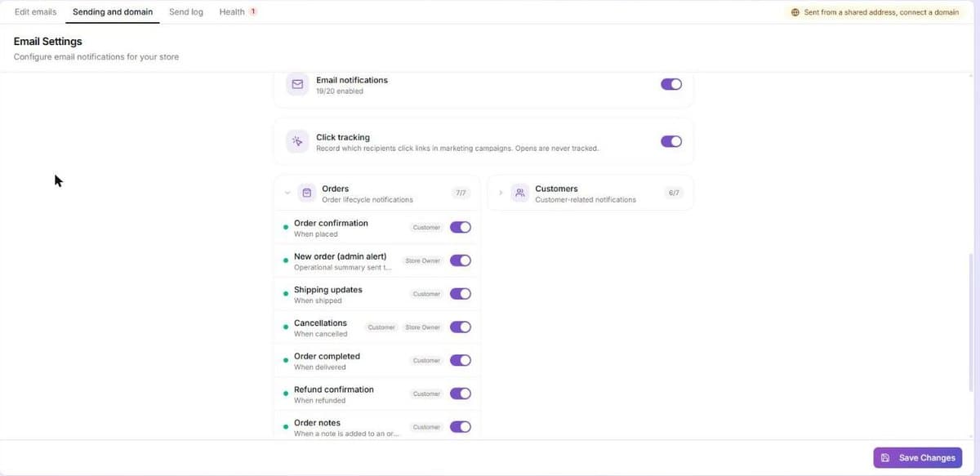
Task: Click the "When placed" description text
Action: click(x=316, y=234)
